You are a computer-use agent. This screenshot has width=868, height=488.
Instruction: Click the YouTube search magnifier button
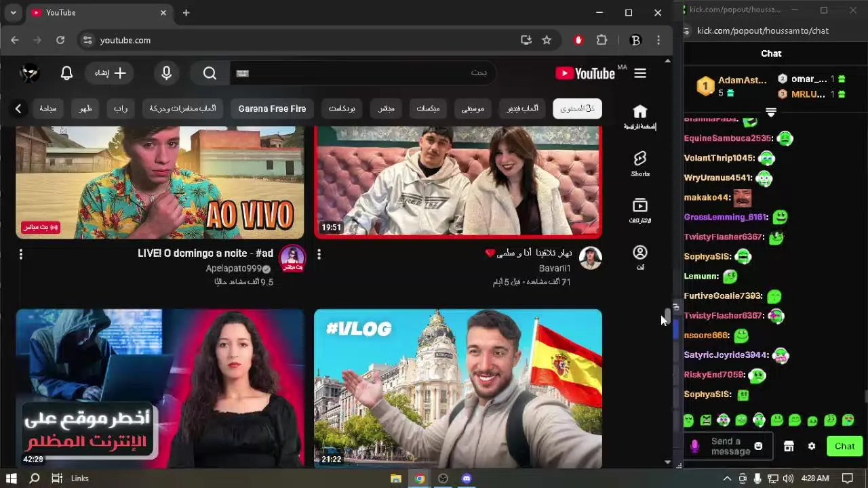pyautogui.click(x=210, y=73)
